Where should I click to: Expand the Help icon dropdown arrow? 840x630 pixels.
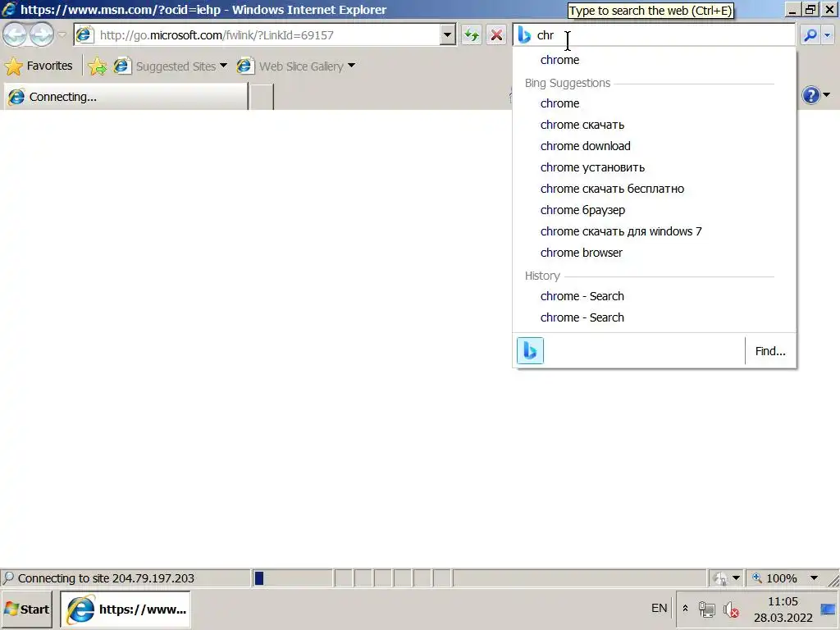[x=827, y=95]
